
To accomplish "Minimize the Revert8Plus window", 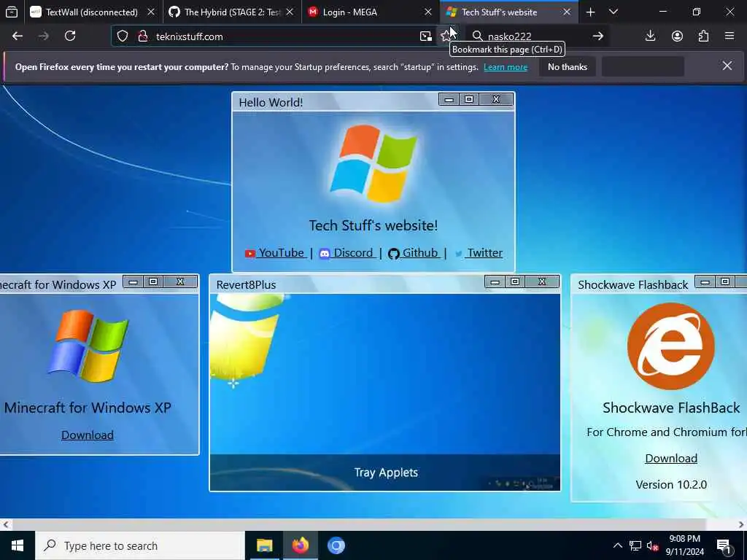I will (495, 282).
